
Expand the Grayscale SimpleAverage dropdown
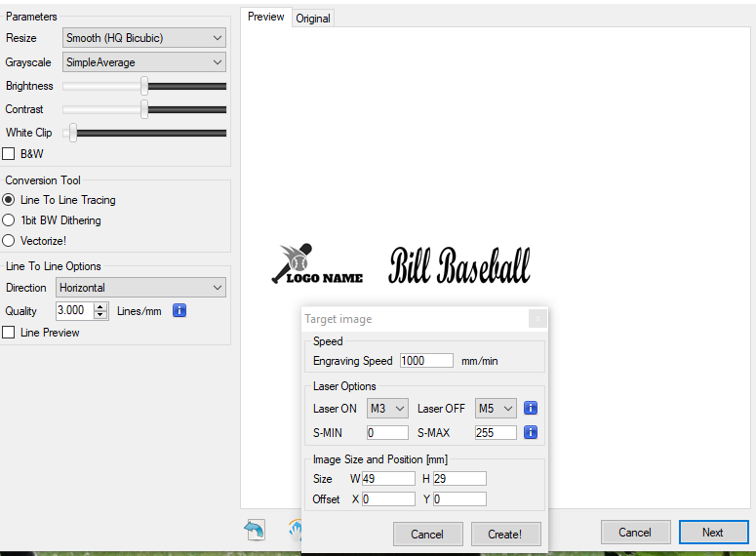pos(144,62)
